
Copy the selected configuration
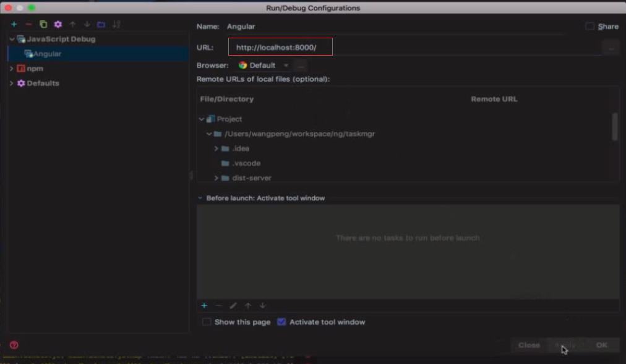pyautogui.click(x=43, y=24)
